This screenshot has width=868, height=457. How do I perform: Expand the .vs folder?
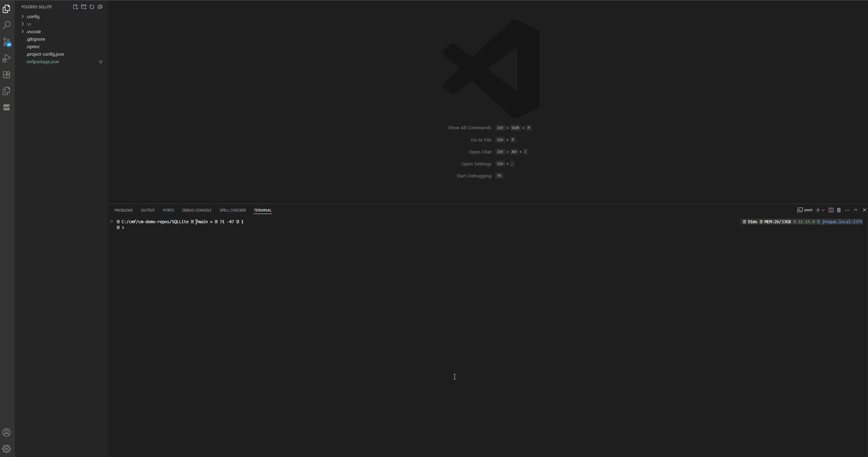(61, 24)
